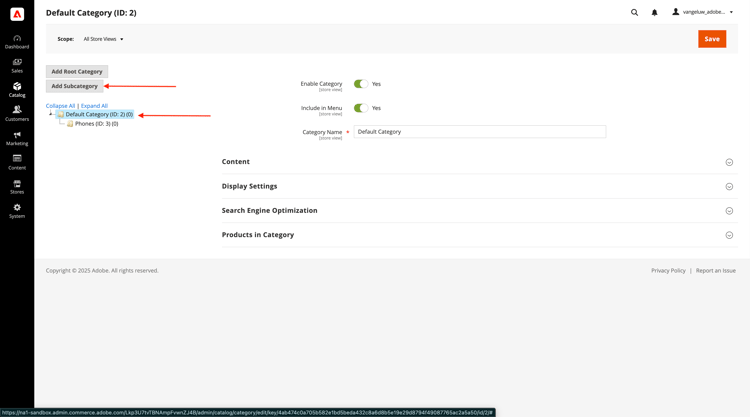The height and width of the screenshot is (417, 750).
Task: Click the Products in Category chevron icon
Action: click(729, 235)
